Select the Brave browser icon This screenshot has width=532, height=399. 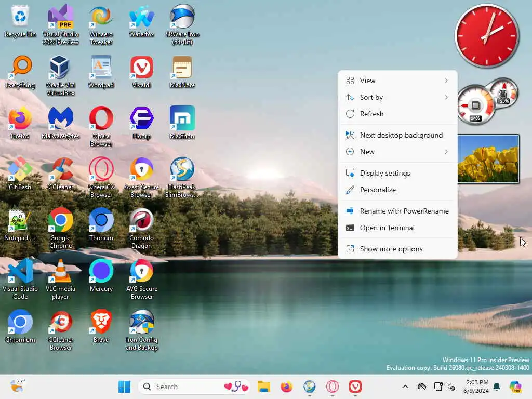(x=101, y=326)
